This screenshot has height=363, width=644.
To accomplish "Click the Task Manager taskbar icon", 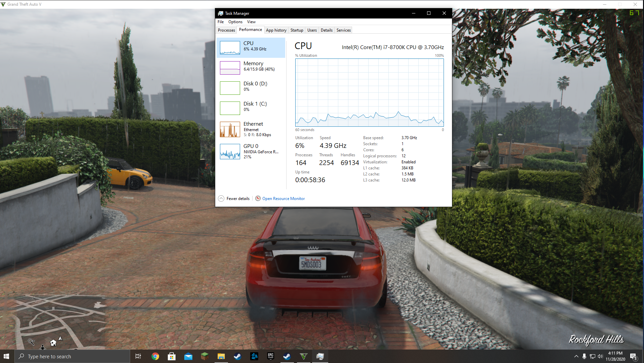I will (x=320, y=356).
